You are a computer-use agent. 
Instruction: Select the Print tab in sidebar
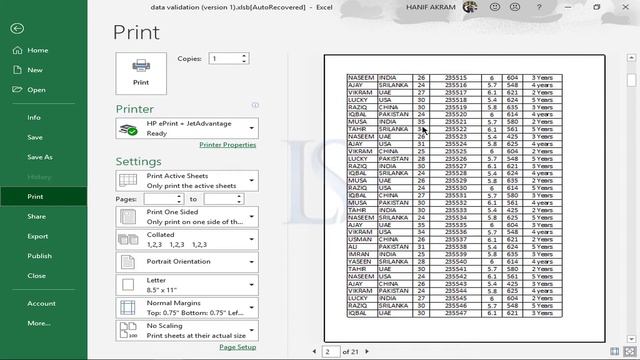click(43, 197)
